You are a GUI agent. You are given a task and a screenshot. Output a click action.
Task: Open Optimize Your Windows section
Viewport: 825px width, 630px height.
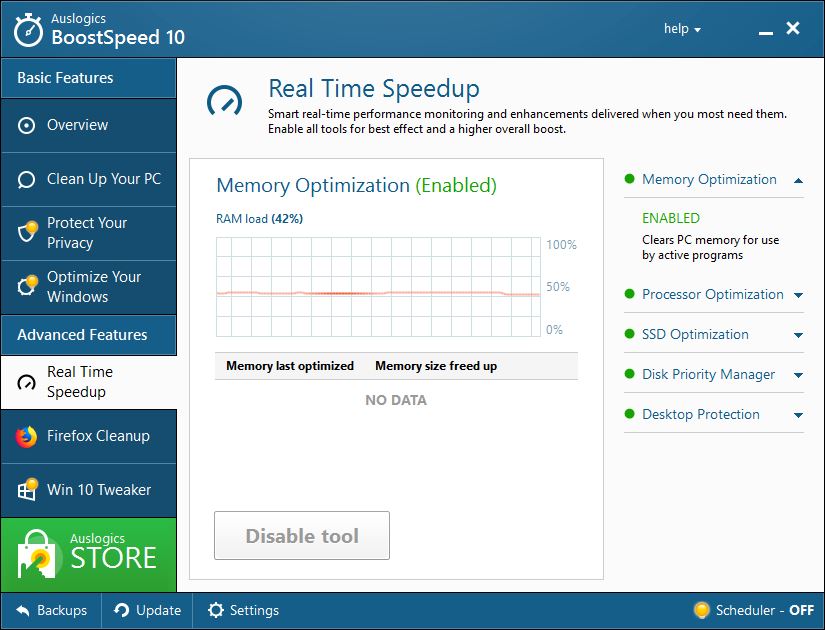point(88,287)
